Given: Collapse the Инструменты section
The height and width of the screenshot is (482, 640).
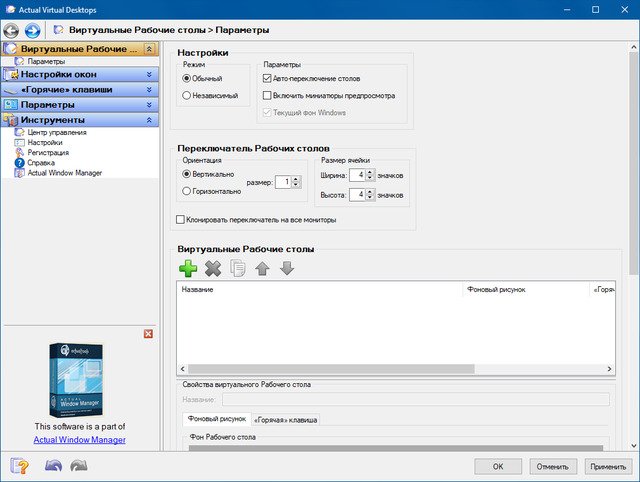Looking at the screenshot, I should 150,120.
